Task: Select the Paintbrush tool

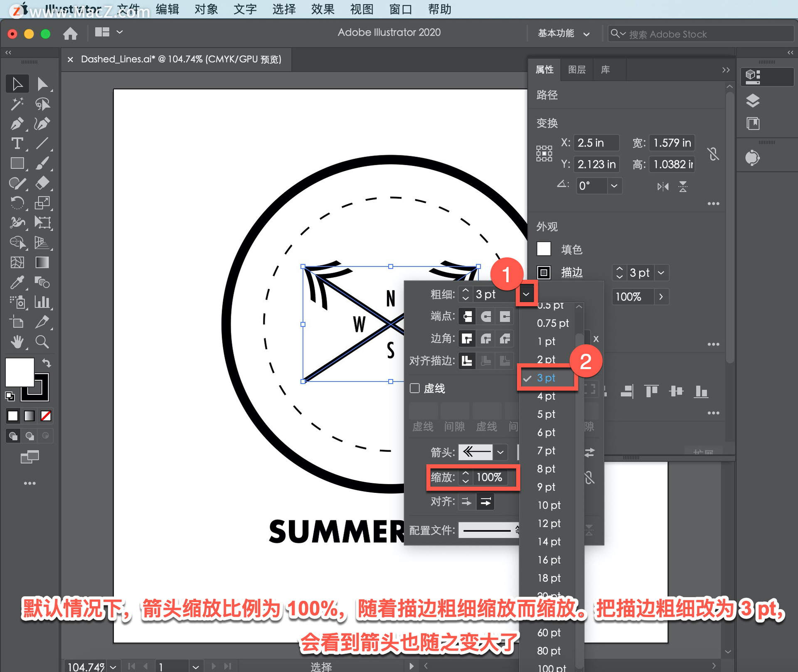Action: pos(42,163)
